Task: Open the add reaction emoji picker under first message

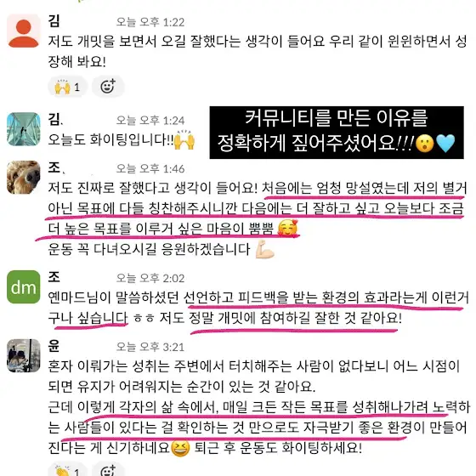Action: pyautogui.click(x=108, y=87)
